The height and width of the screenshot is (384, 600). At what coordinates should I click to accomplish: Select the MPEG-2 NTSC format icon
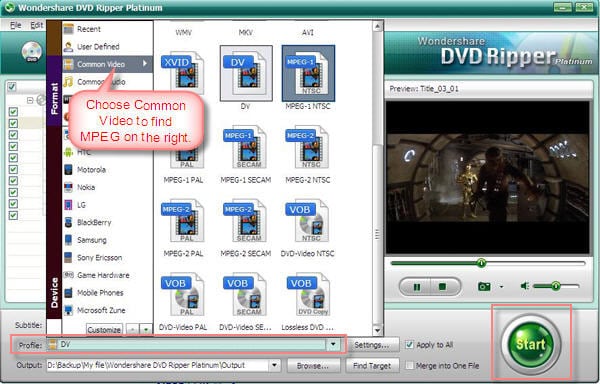click(308, 147)
